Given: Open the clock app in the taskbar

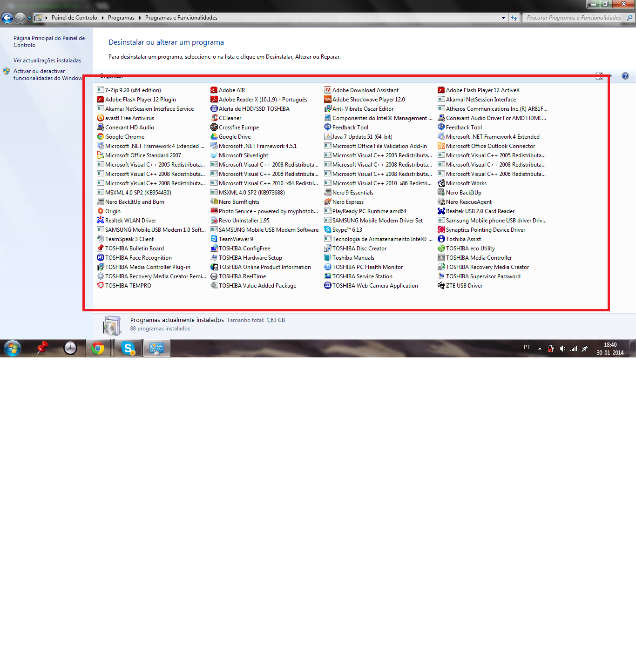Looking at the screenshot, I should 70,348.
